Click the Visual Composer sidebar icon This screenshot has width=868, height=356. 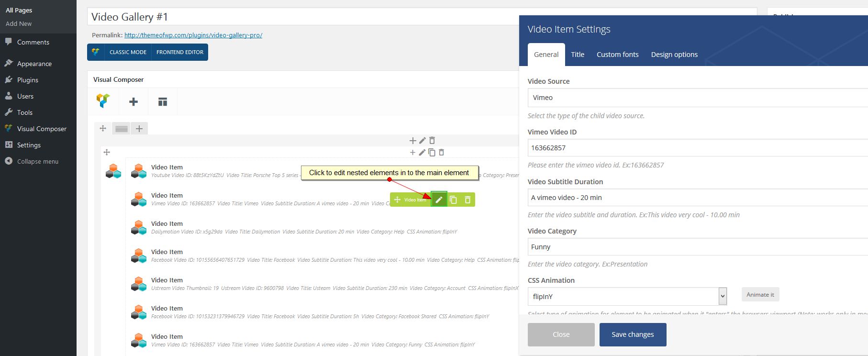(x=9, y=129)
